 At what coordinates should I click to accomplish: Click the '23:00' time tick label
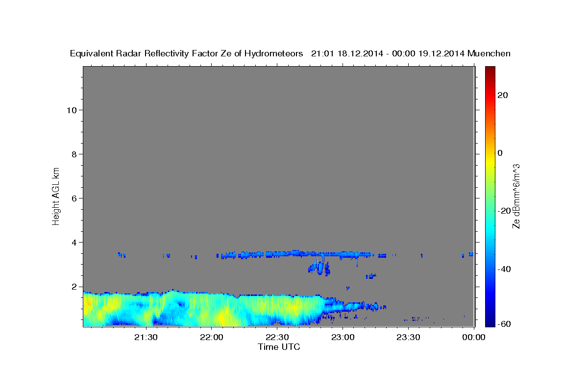tap(343, 337)
